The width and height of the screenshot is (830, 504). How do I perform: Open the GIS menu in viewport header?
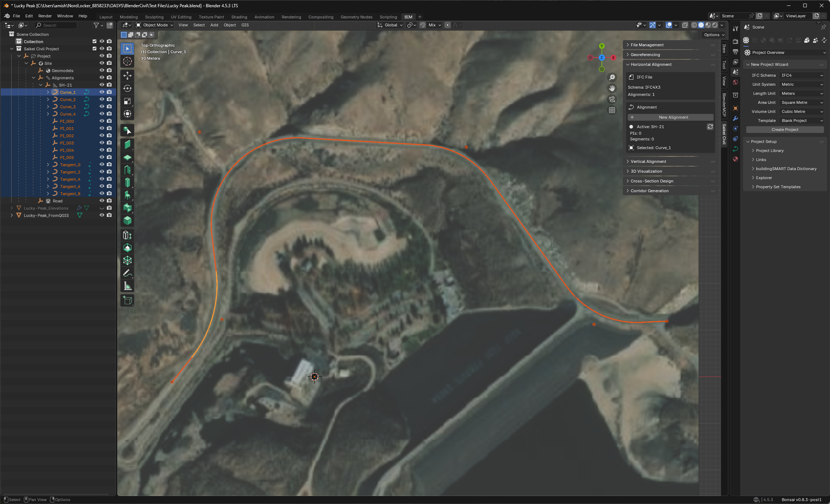click(x=245, y=25)
